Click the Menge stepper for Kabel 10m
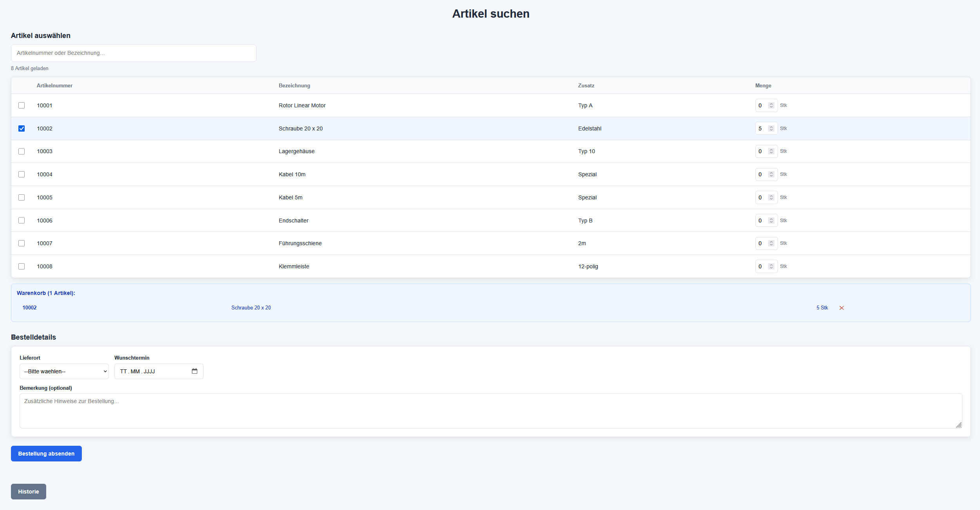 pyautogui.click(x=771, y=174)
